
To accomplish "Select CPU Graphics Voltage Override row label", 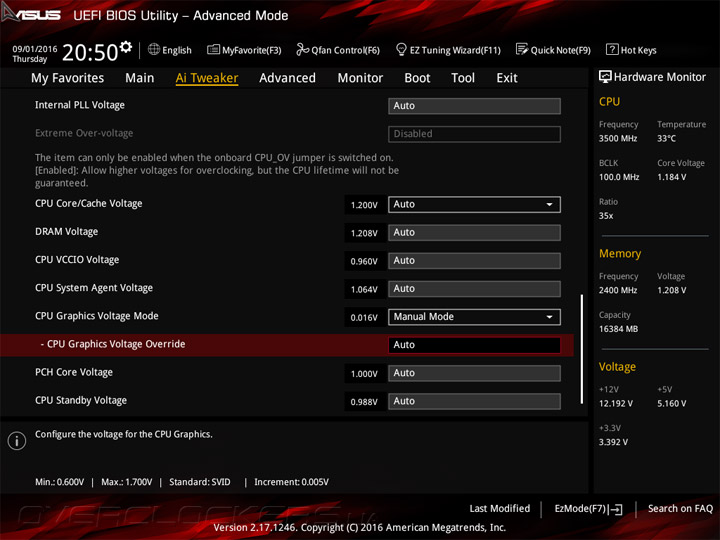I will [113, 344].
